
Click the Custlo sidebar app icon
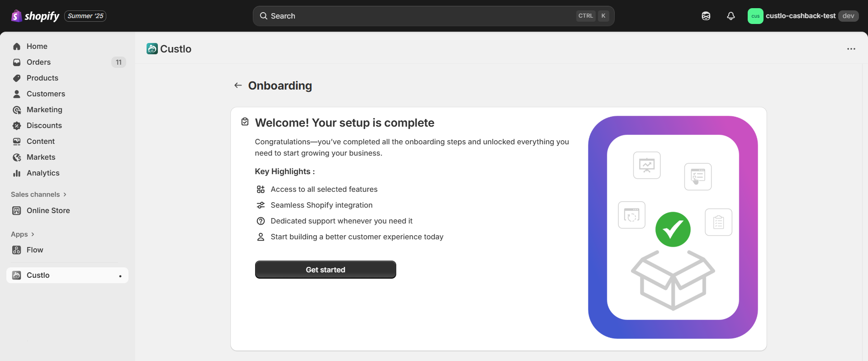point(17,275)
